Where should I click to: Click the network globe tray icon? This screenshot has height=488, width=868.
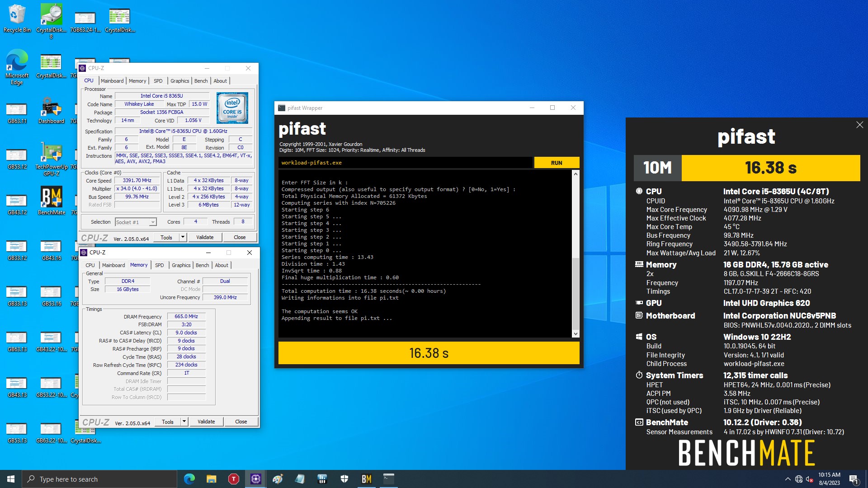[799, 479]
